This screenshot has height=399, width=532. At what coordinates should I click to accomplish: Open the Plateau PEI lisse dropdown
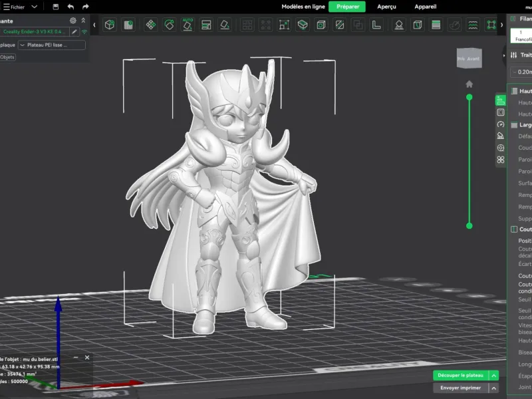pos(52,45)
